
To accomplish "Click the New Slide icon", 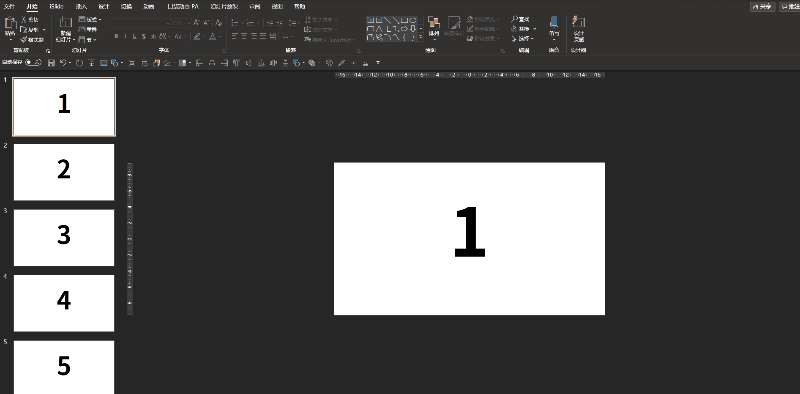I will [x=65, y=22].
